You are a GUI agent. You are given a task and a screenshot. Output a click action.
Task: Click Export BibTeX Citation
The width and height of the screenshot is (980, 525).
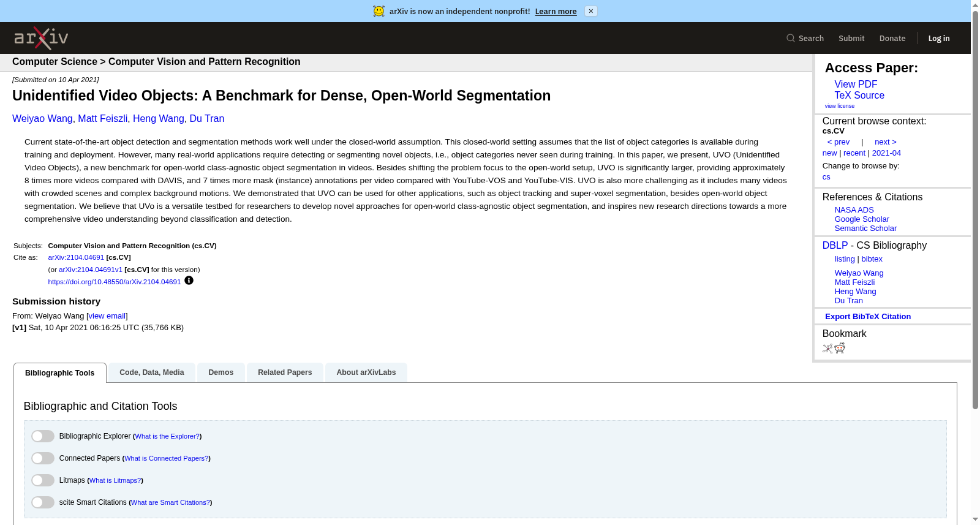click(868, 317)
